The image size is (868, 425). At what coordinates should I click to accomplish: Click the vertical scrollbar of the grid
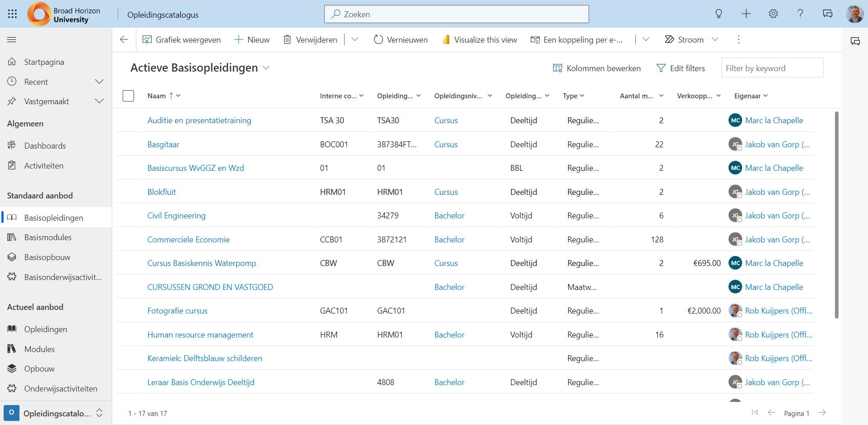point(836,215)
